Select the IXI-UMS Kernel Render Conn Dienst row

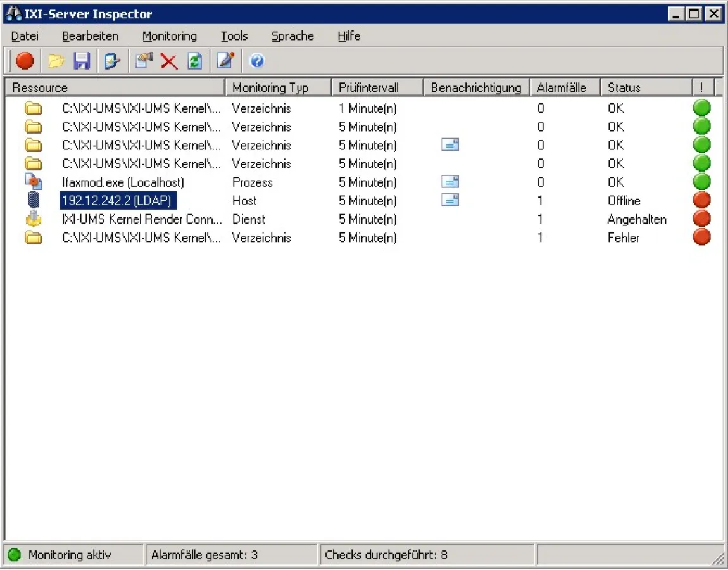coord(141,219)
